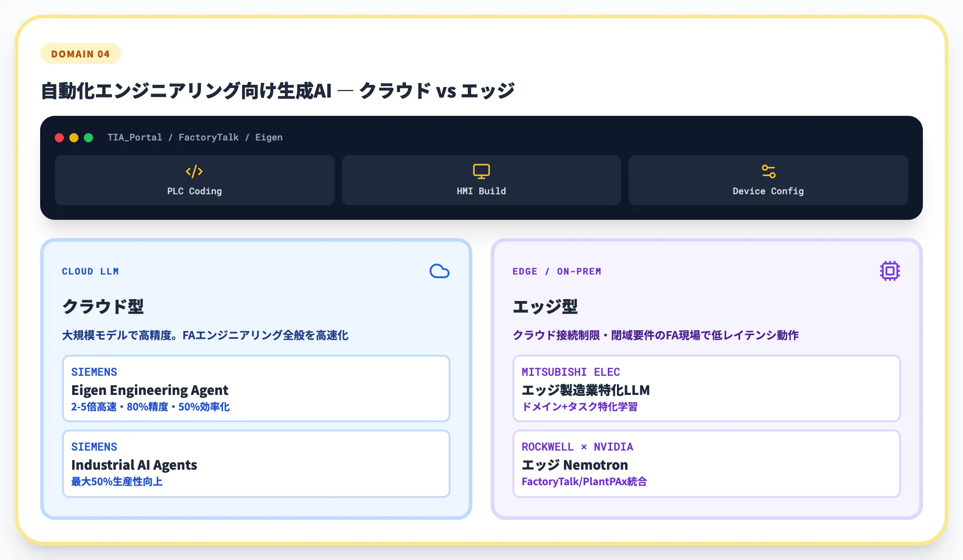
Task: Click the CLOUD LLM label
Action: click(x=90, y=271)
